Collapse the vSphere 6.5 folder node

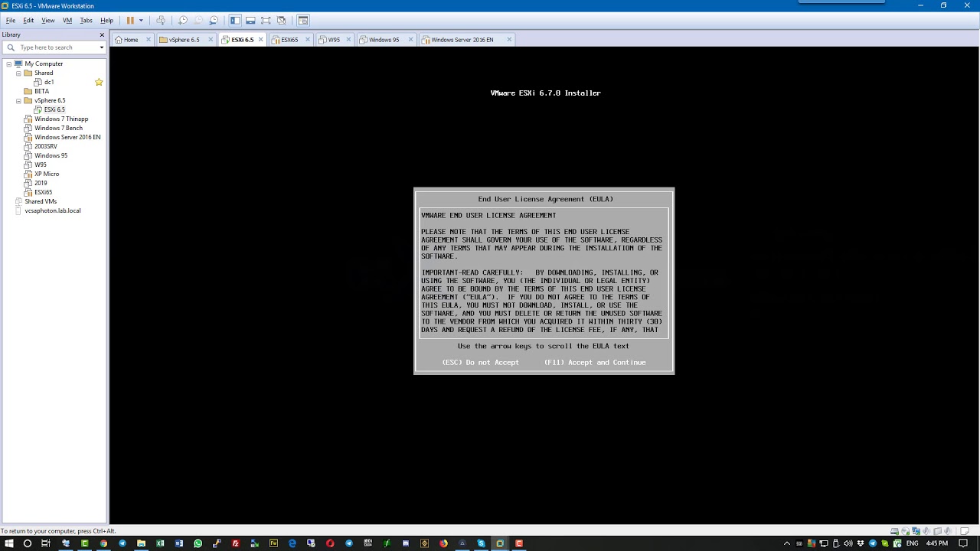click(18, 100)
